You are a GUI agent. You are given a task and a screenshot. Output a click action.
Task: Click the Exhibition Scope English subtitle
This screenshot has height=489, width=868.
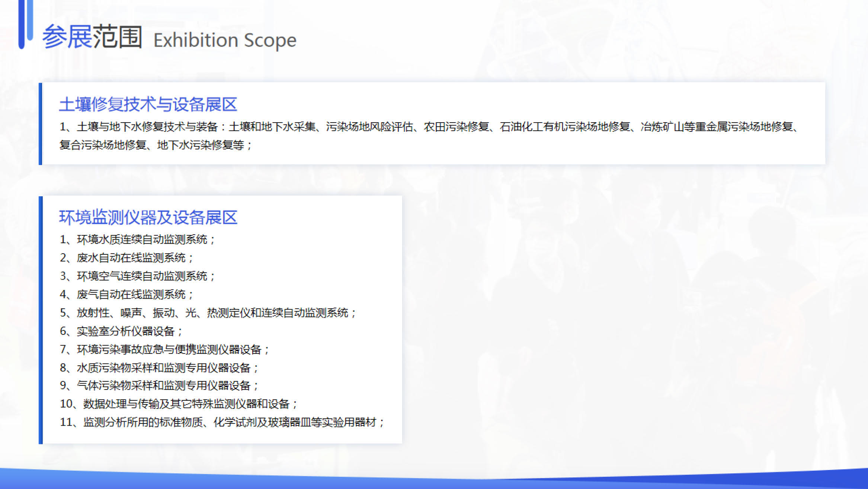(225, 41)
